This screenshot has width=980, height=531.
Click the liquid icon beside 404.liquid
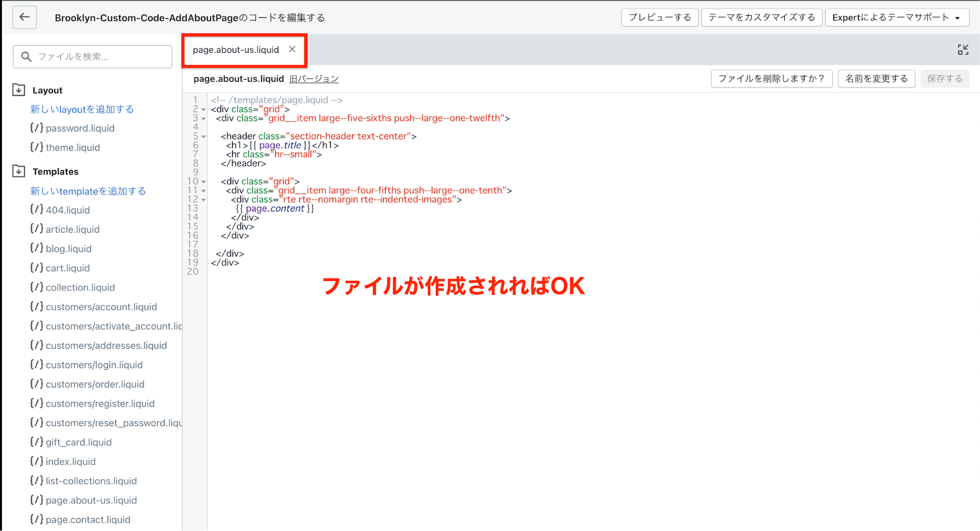pyautogui.click(x=37, y=209)
